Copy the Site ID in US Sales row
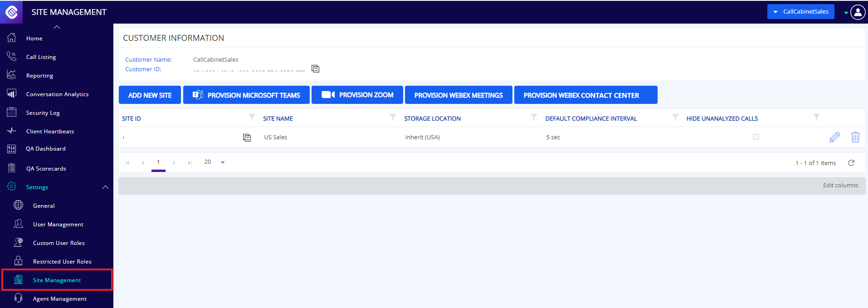868x308 pixels. [x=247, y=137]
